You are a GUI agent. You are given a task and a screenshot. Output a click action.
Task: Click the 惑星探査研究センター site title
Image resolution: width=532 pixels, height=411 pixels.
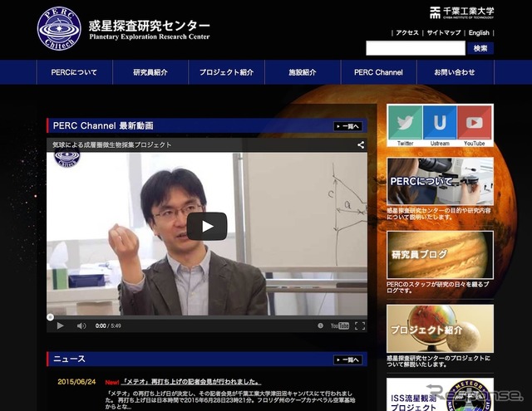tap(150, 30)
